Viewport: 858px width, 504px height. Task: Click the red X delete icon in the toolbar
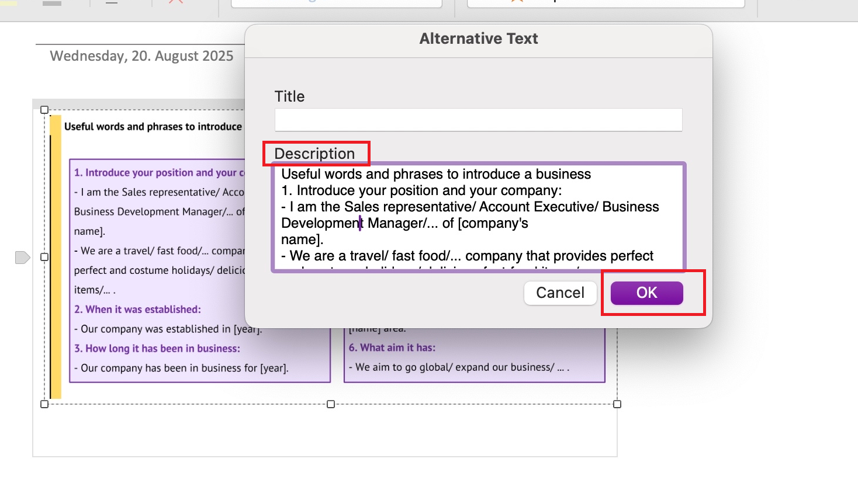pyautogui.click(x=174, y=3)
